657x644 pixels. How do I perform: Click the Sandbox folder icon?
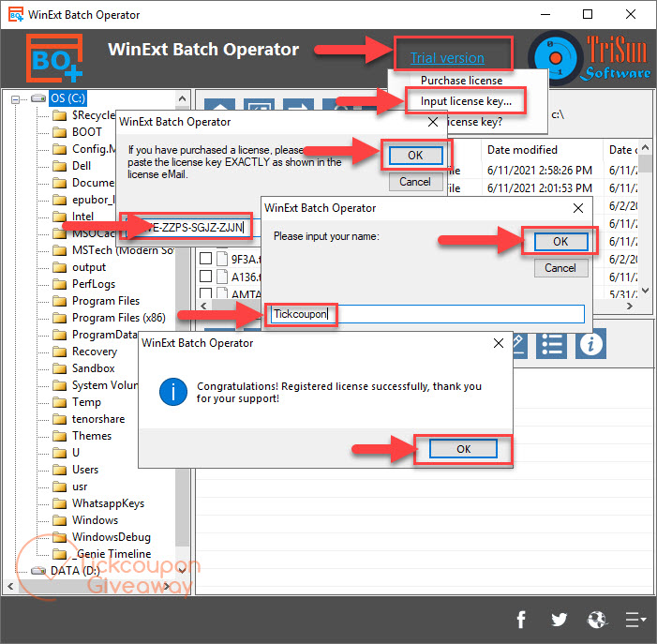[59, 368]
